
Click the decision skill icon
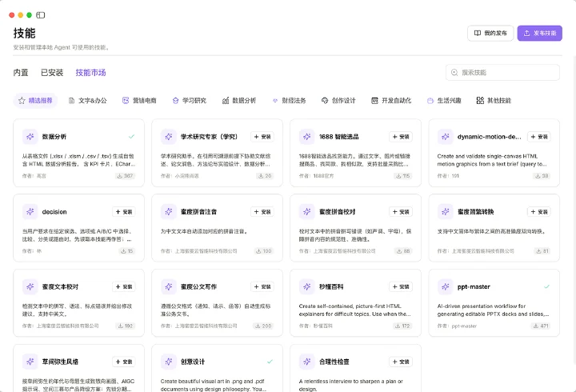point(30,212)
